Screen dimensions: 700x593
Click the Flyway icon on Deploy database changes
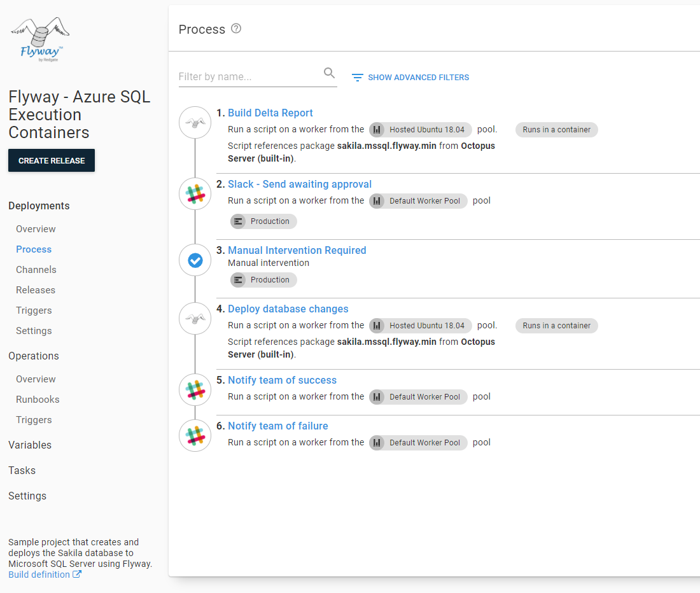194,318
